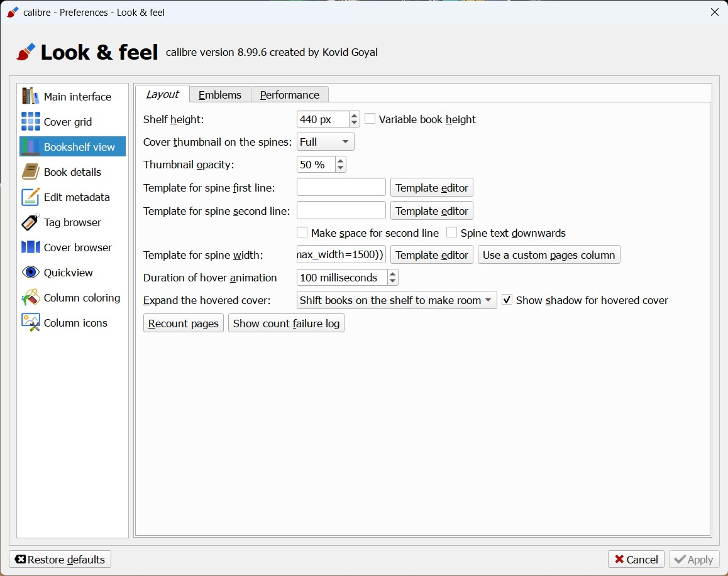
Task: Select Book details text in sidebar
Action: click(72, 172)
